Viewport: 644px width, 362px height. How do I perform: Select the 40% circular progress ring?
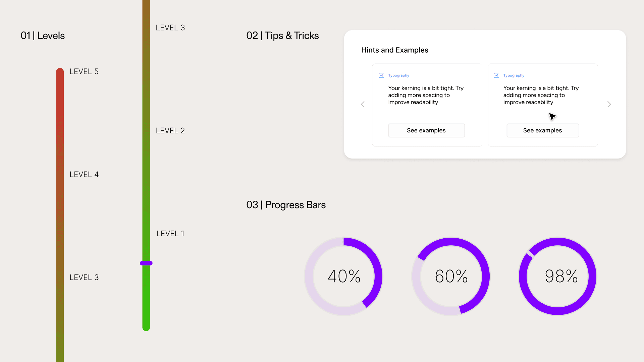pos(344,276)
